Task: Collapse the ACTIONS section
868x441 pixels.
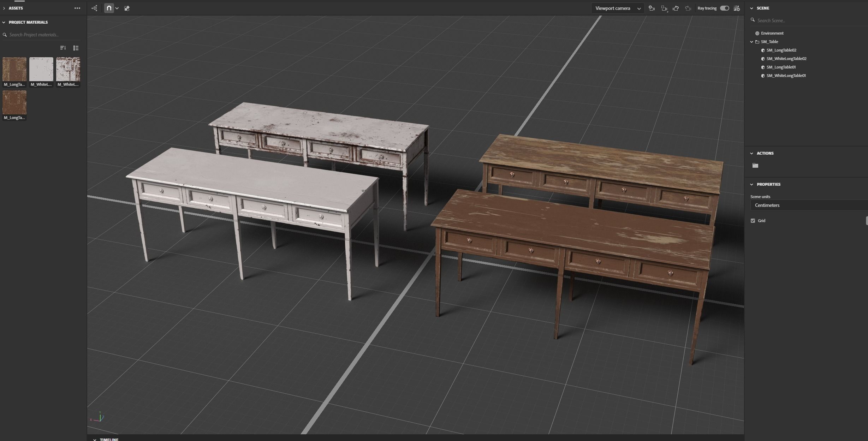Action: click(x=751, y=153)
